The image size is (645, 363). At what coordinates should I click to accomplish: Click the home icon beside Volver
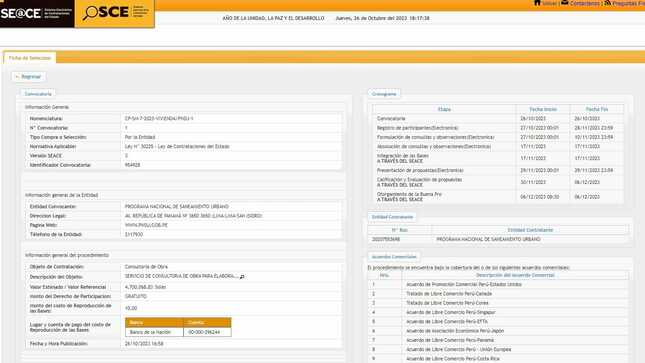click(537, 3)
